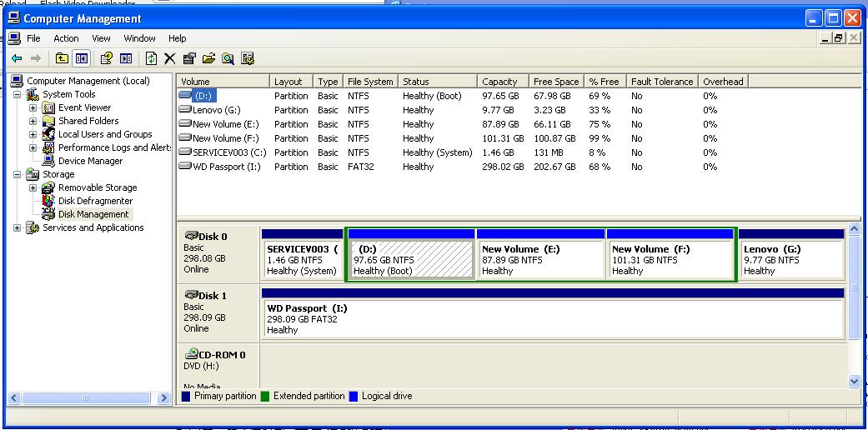Click the Refresh toolbar icon
The height and width of the screenshot is (430, 868).
pos(151,58)
